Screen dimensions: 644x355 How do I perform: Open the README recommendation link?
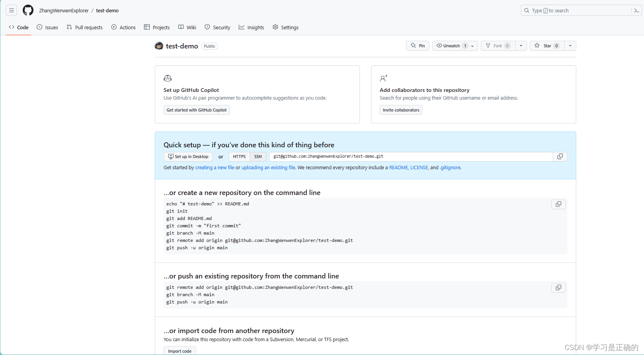(x=398, y=168)
